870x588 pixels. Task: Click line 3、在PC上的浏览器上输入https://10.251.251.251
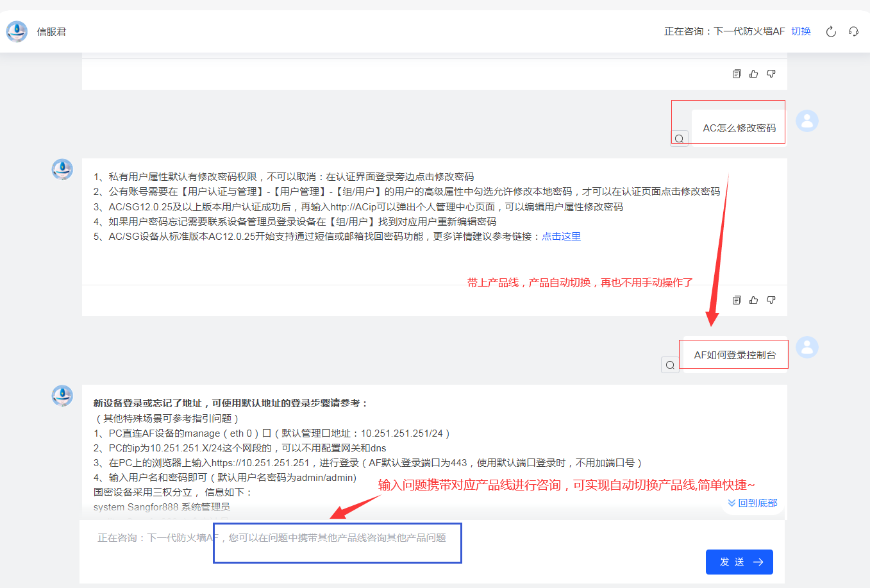(369, 462)
